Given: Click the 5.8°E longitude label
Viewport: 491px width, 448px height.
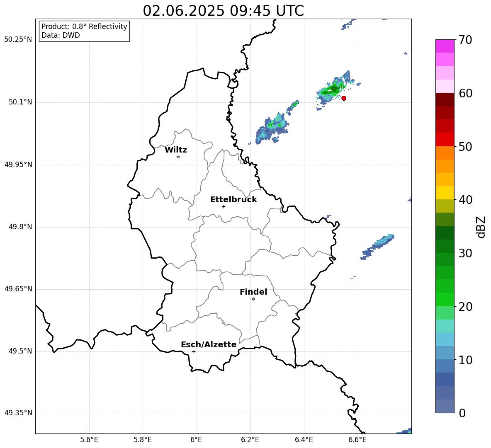Looking at the screenshot, I should coord(143,440).
